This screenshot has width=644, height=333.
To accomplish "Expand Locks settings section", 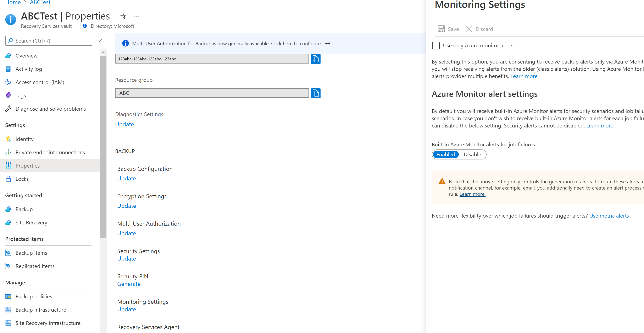I will pos(22,179).
